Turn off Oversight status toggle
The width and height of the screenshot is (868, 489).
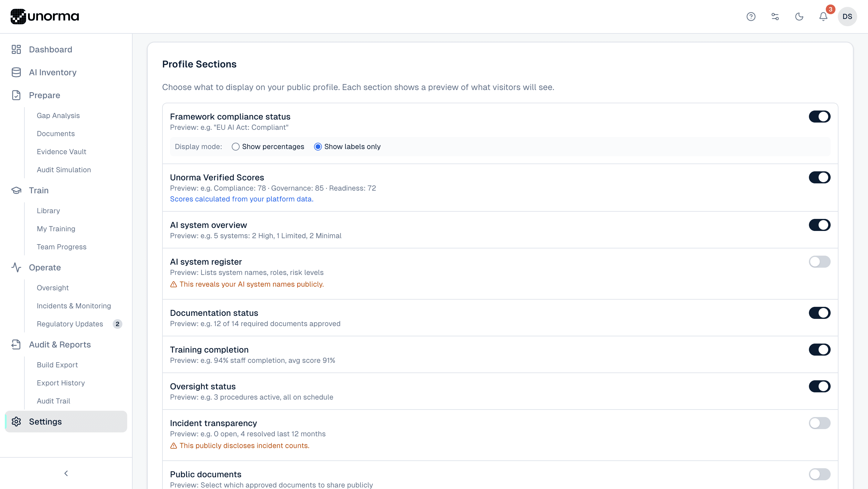pyautogui.click(x=819, y=386)
